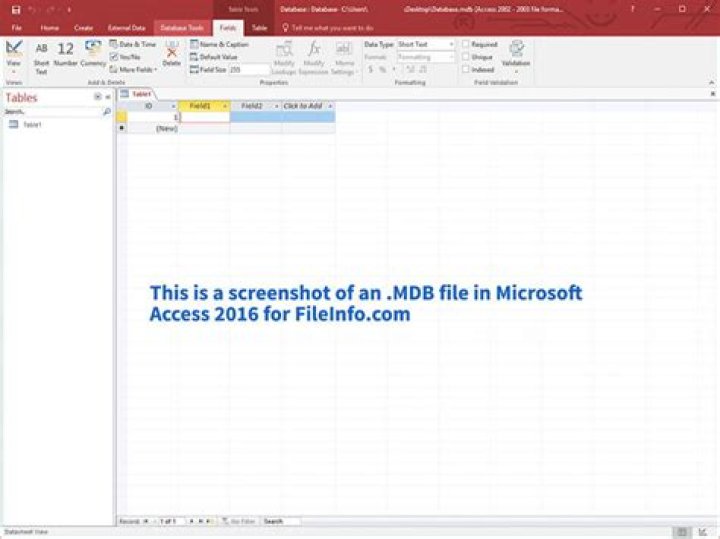Click the Field Size input box

point(249,70)
